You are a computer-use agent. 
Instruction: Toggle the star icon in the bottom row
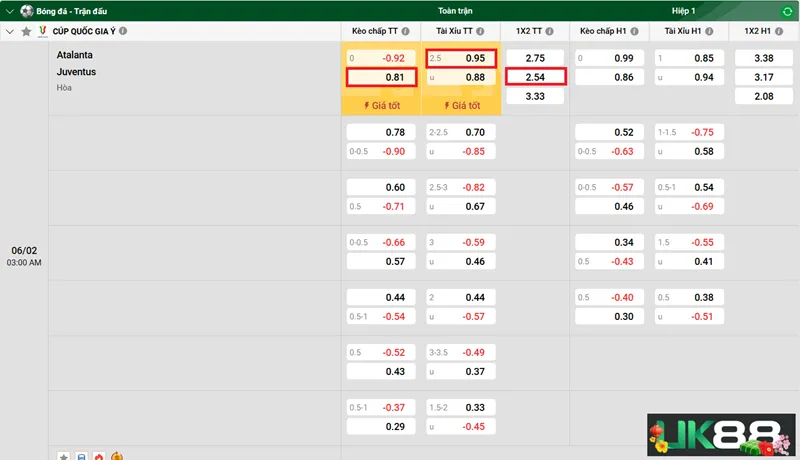click(64, 456)
